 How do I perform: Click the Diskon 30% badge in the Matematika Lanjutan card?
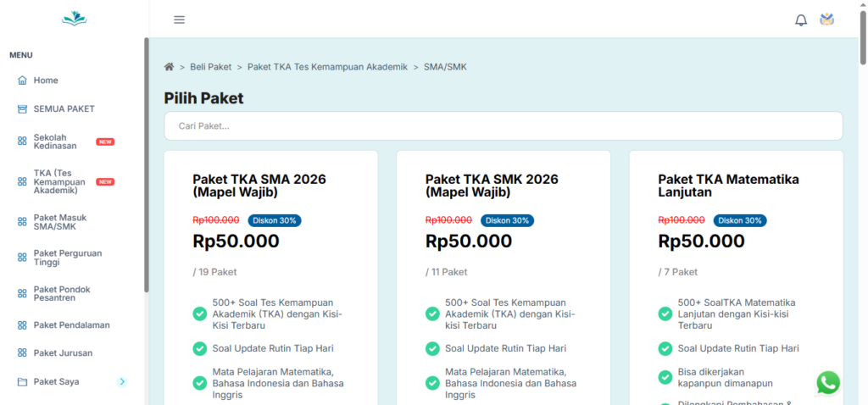(739, 220)
